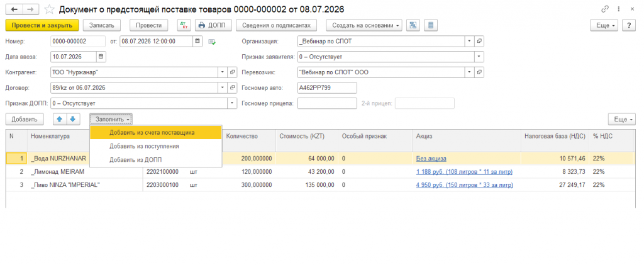Click tax base cell 10 571,46
This screenshot has height=265, width=644.
[x=555, y=159]
